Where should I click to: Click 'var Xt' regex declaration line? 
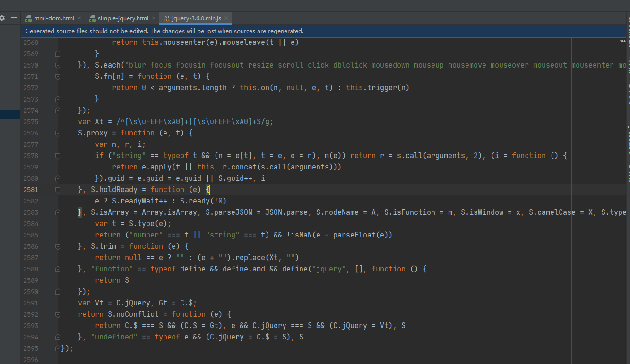[176, 122]
